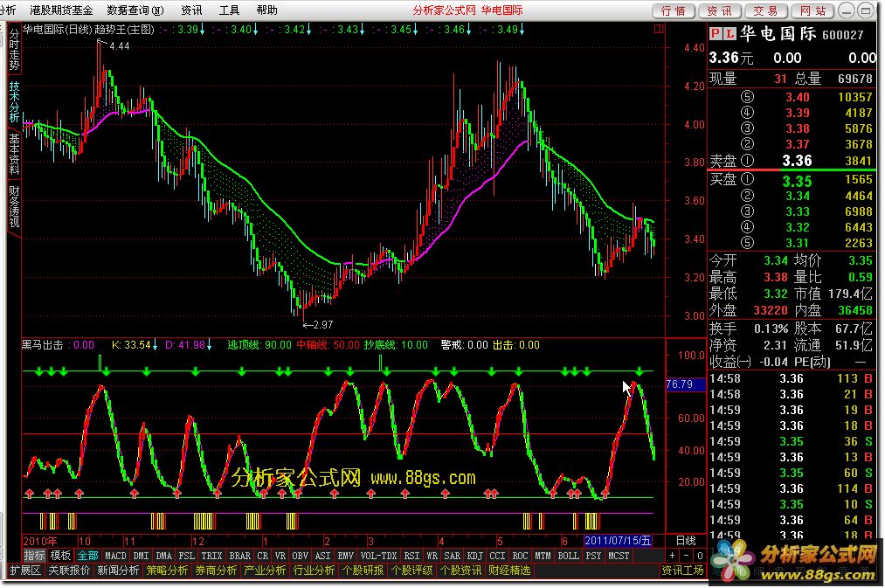Open the 资讯 menu in the menu bar

click(191, 10)
